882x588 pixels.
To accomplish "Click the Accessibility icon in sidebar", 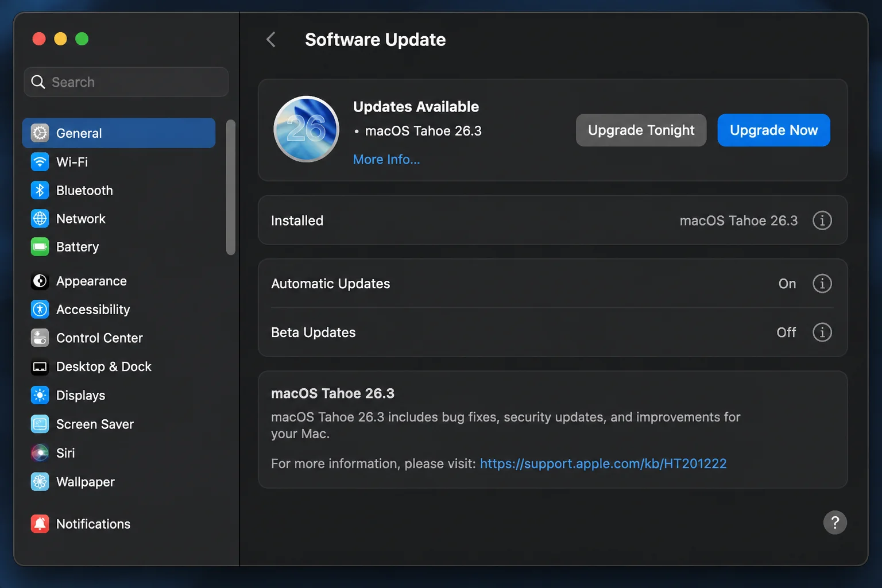I will [x=40, y=310].
